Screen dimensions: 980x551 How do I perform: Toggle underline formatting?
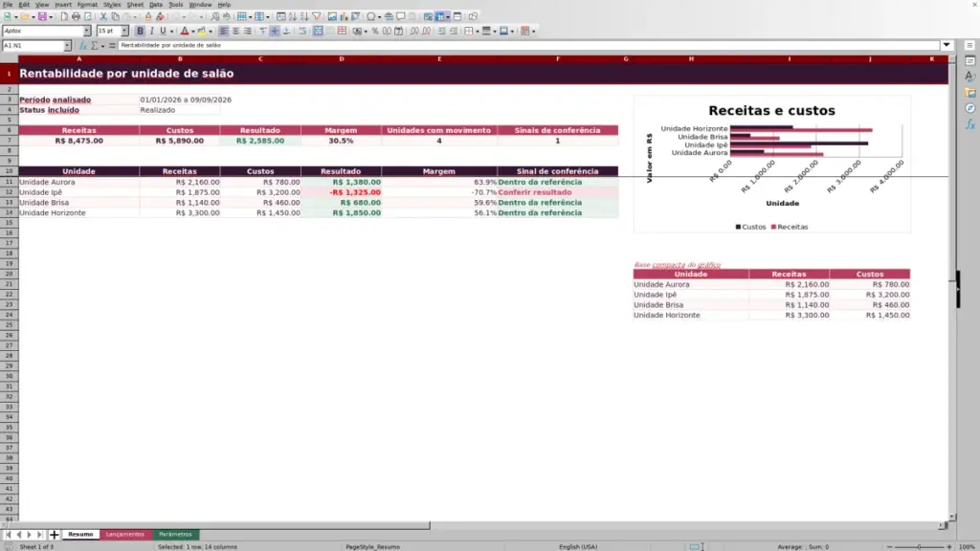click(x=163, y=31)
